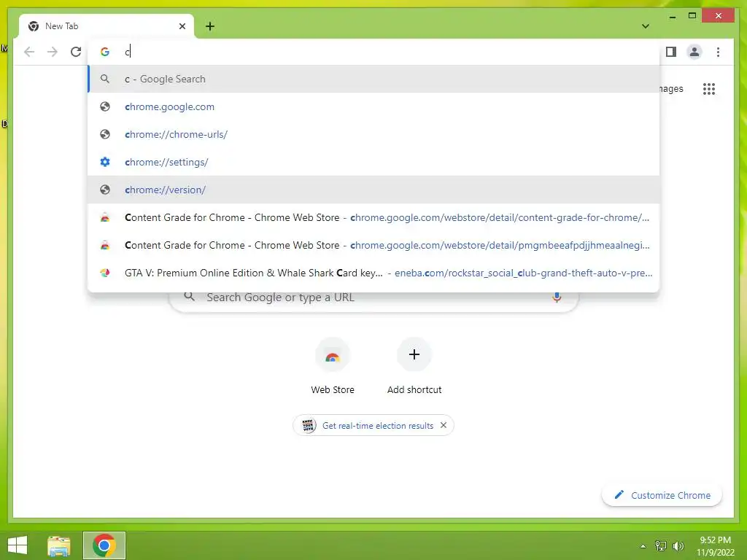Click the Chrome taskbar icon

(104, 545)
